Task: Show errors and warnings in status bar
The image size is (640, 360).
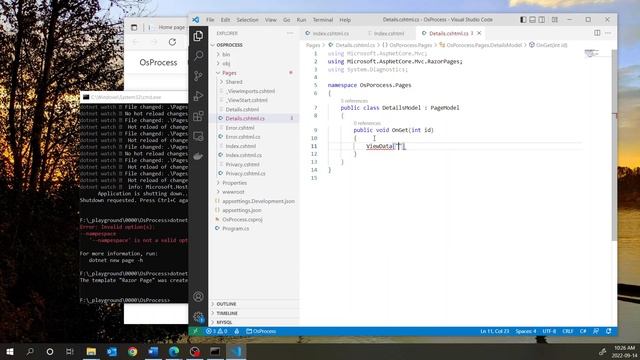Action: click(x=216, y=331)
